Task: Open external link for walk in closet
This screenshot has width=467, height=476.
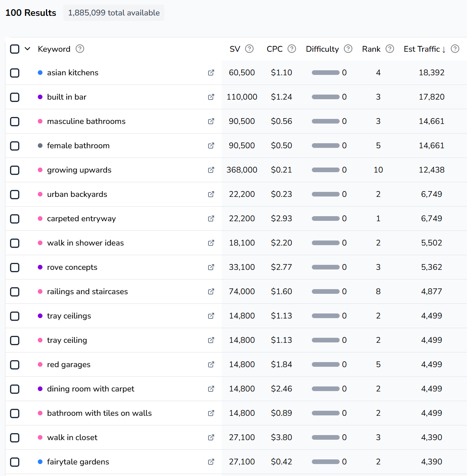Action: tap(211, 437)
